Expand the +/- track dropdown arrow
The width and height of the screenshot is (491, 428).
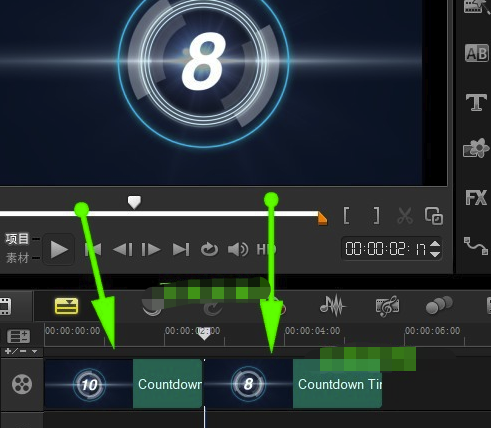click(34, 351)
